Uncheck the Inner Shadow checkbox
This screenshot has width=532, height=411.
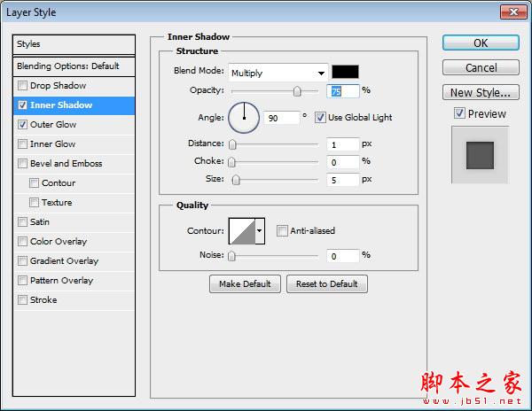pyautogui.click(x=22, y=105)
